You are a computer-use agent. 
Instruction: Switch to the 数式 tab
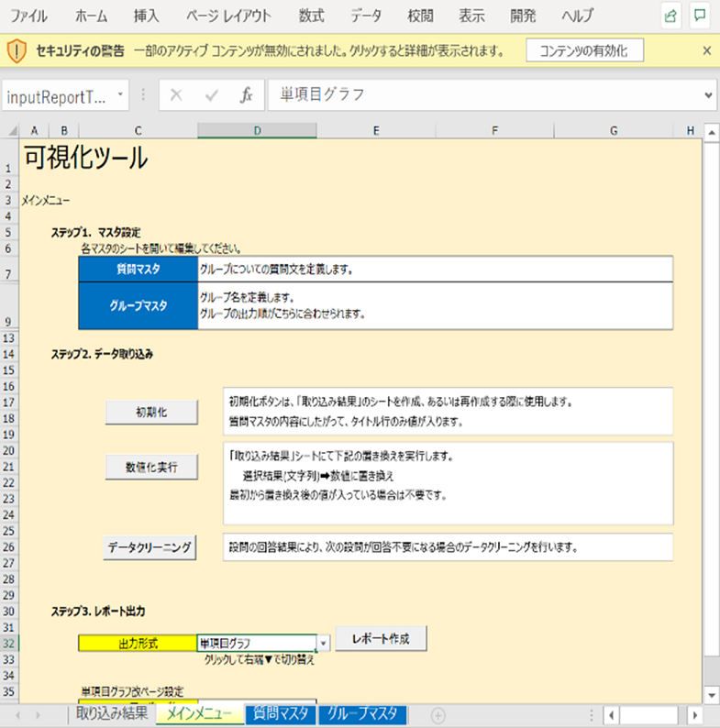(311, 16)
